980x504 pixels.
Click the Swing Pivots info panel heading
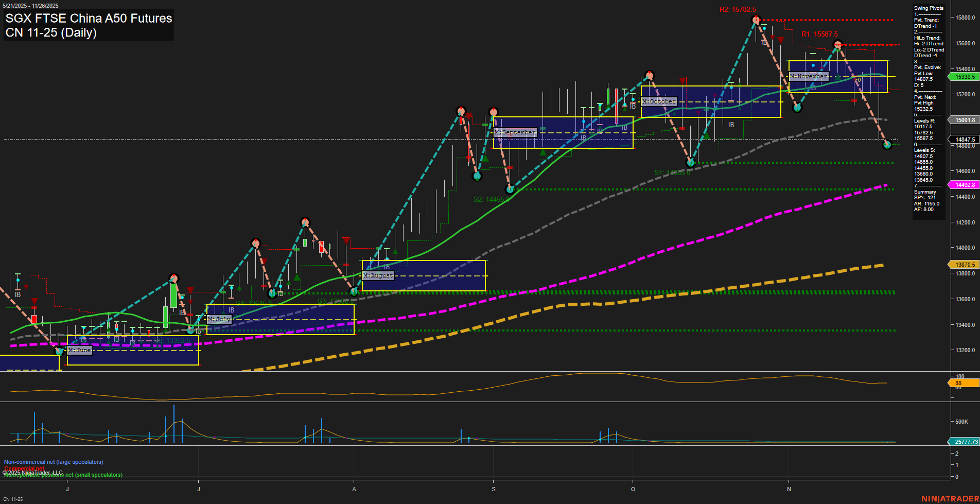pyautogui.click(x=929, y=8)
